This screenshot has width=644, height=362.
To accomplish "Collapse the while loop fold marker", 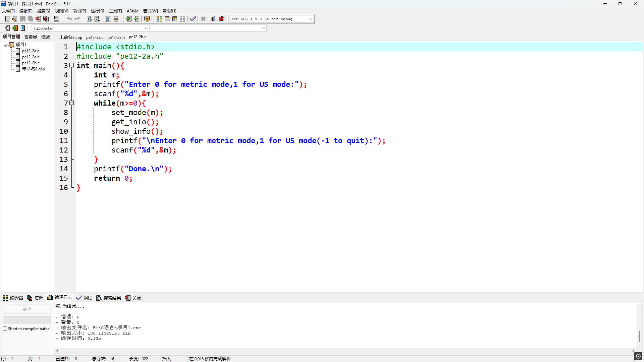I will click(x=71, y=103).
